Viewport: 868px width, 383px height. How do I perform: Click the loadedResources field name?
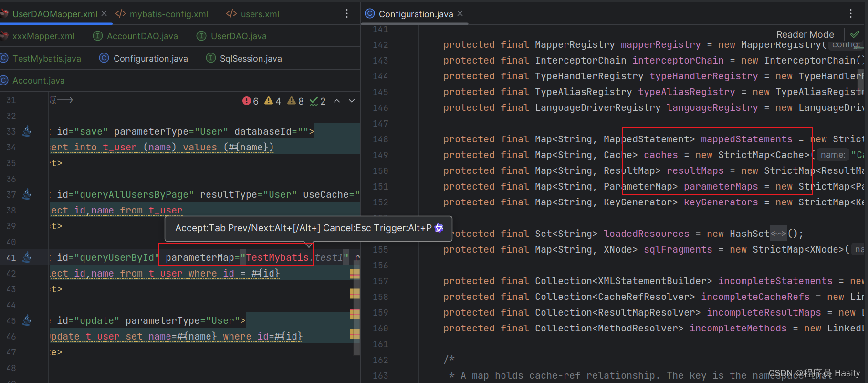pyautogui.click(x=646, y=234)
